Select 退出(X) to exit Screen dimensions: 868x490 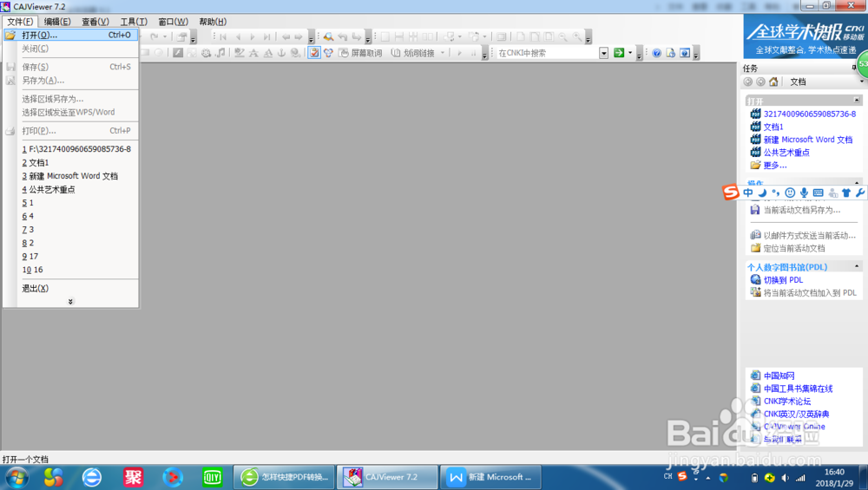pyautogui.click(x=35, y=288)
